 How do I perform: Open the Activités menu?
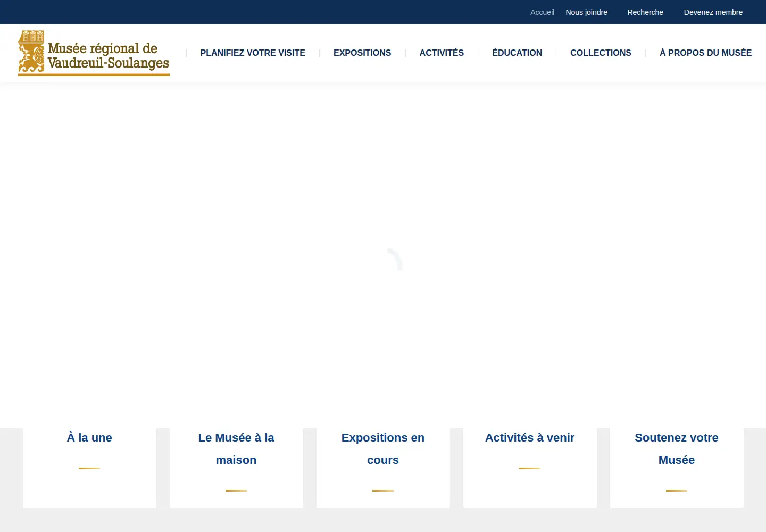coord(442,53)
